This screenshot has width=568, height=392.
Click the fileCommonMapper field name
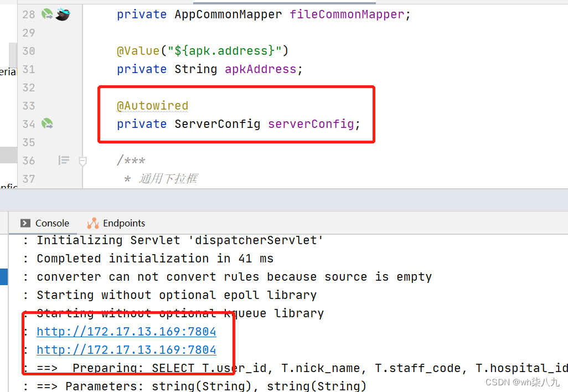[x=346, y=14]
